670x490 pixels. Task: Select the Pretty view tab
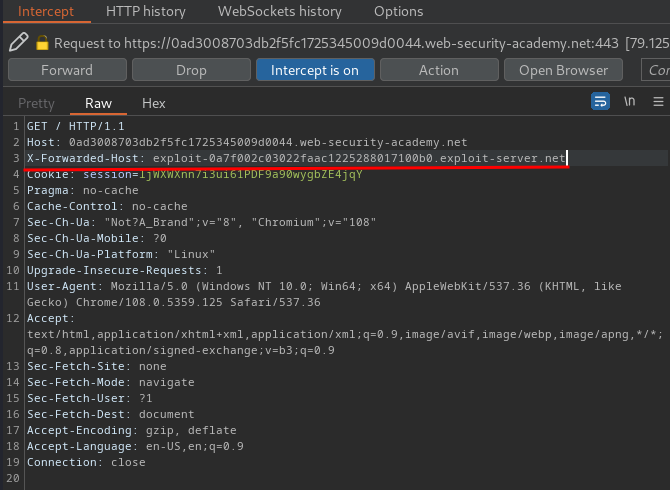[36, 103]
